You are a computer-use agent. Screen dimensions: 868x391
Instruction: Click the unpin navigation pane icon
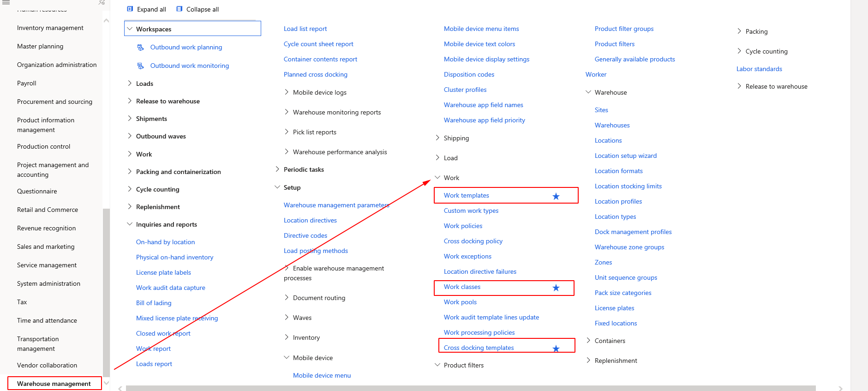point(101,3)
